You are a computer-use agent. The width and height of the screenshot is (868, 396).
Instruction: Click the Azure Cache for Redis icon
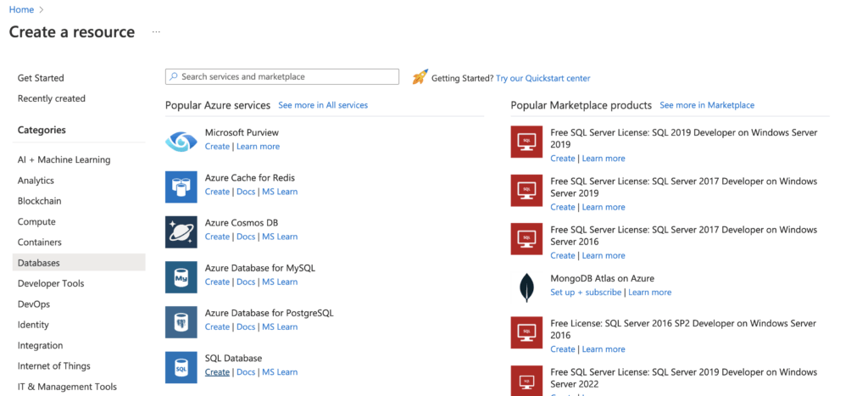click(181, 187)
